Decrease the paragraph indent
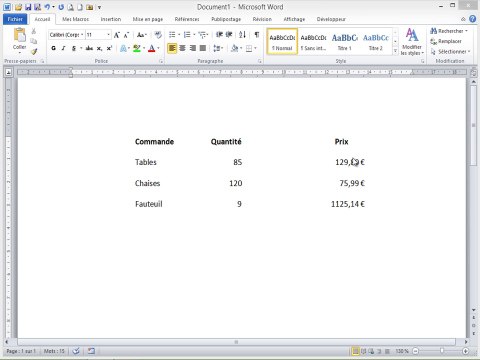 [x=219, y=34]
